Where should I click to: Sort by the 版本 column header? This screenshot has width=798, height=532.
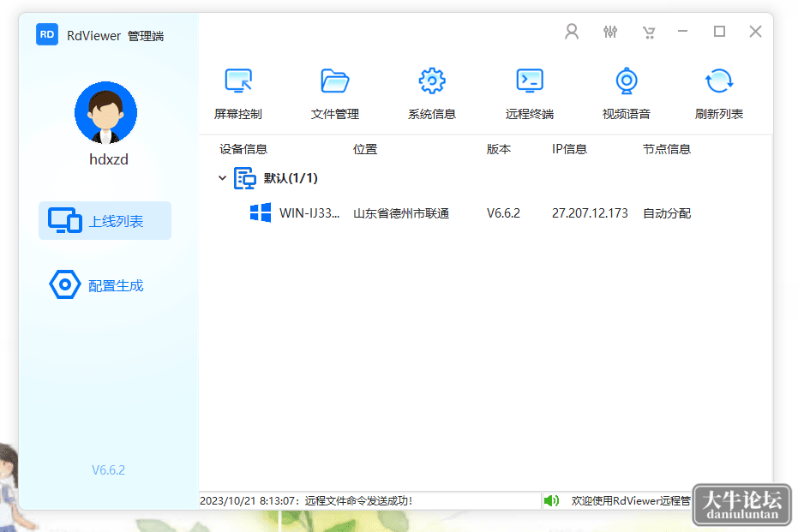pos(499,149)
